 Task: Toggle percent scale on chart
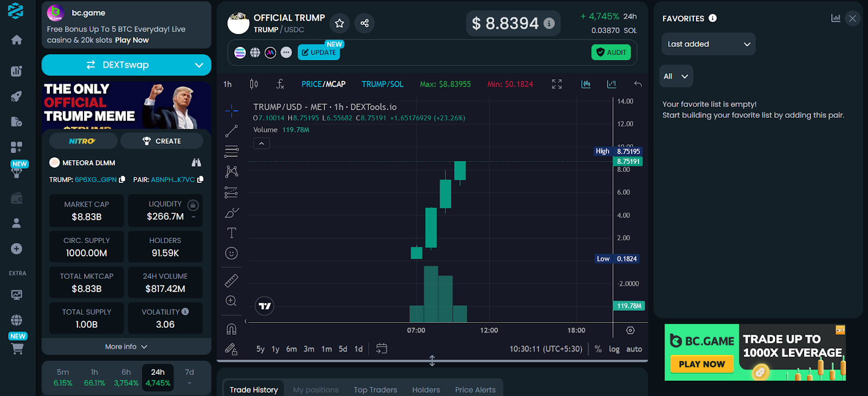tap(598, 349)
